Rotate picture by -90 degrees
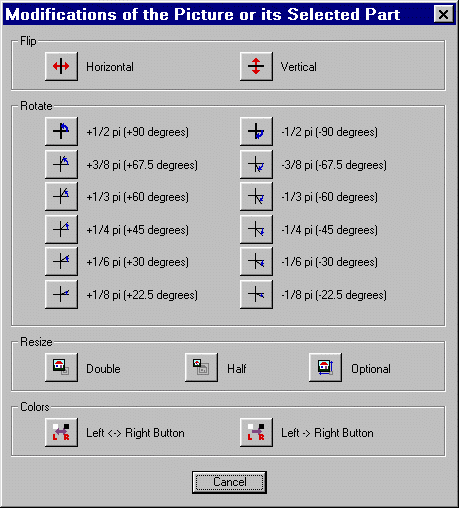 click(x=256, y=131)
